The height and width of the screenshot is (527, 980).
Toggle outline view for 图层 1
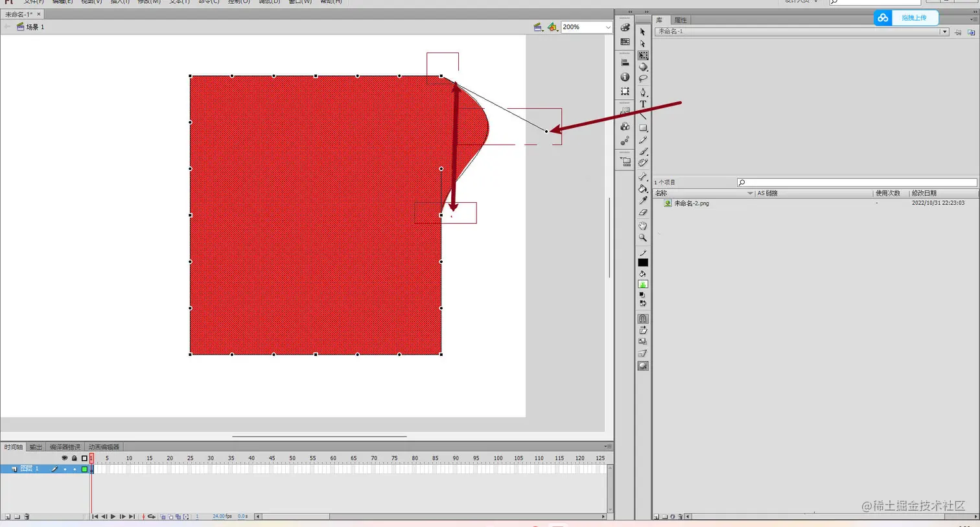(84, 469)
